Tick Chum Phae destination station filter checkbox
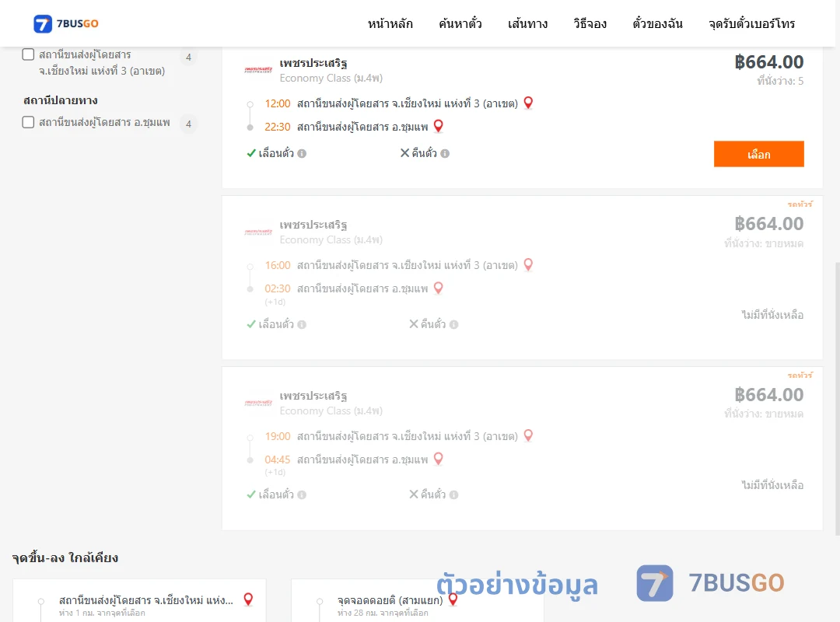 pyautogui.click(x=29, y=122)
